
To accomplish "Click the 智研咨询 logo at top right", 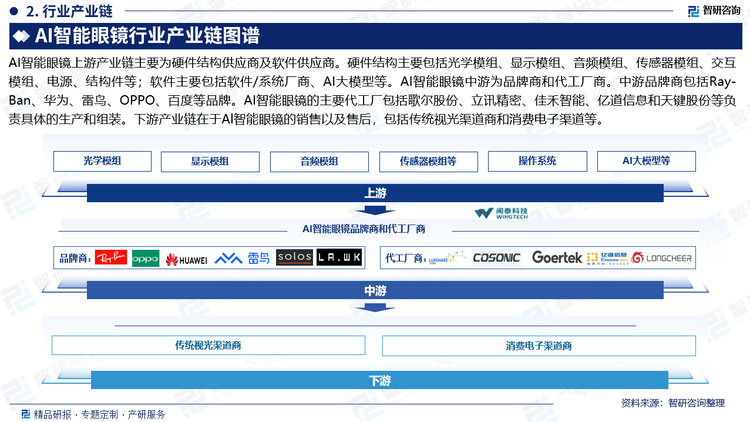I will click(714, 11).
